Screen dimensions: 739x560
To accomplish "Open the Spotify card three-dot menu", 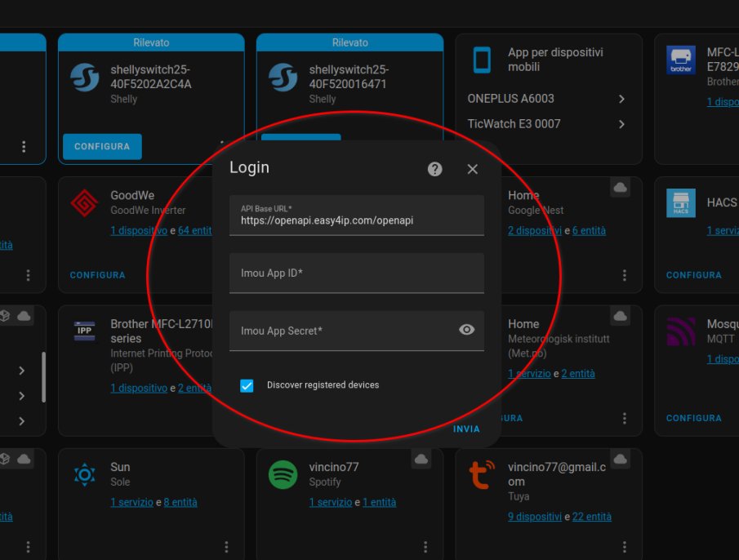I will 425,546.
